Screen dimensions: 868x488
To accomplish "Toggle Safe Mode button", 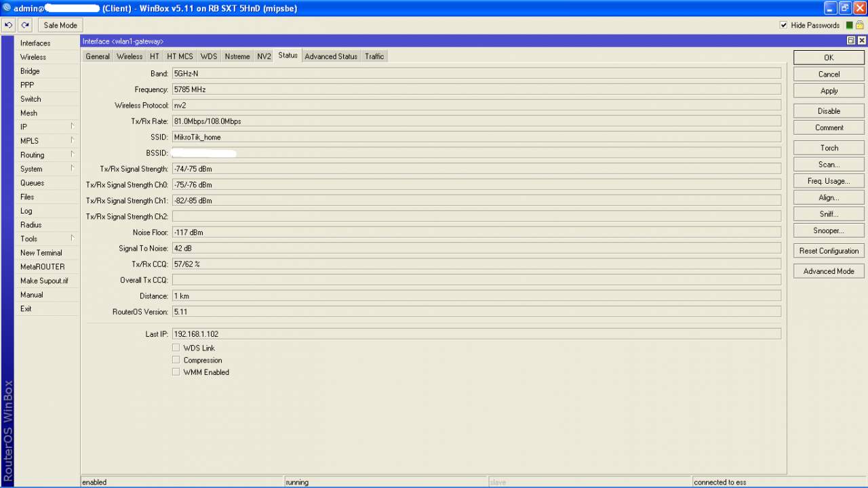I will (60, 25).
